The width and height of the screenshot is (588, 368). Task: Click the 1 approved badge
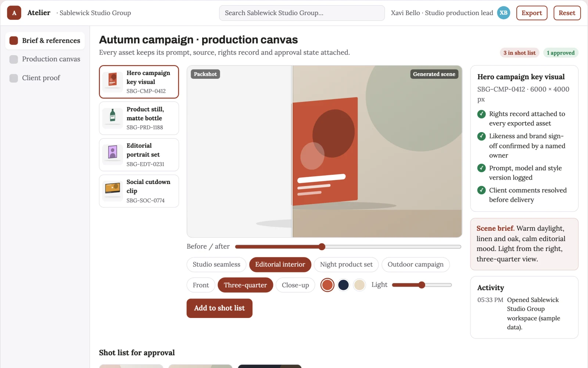560,53
